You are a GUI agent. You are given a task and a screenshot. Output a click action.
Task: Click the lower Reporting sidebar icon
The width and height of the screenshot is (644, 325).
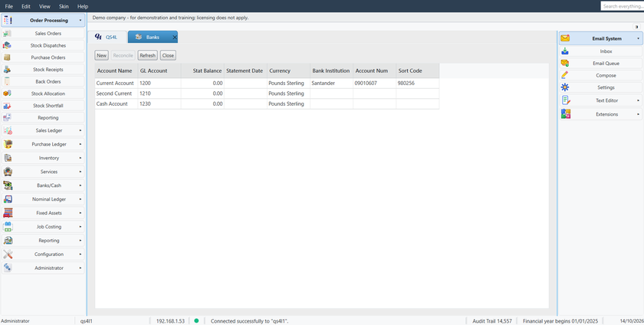point(8,241)
